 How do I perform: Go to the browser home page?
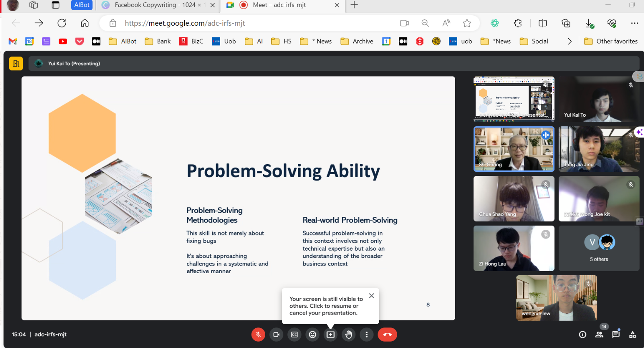coord(85,23)
